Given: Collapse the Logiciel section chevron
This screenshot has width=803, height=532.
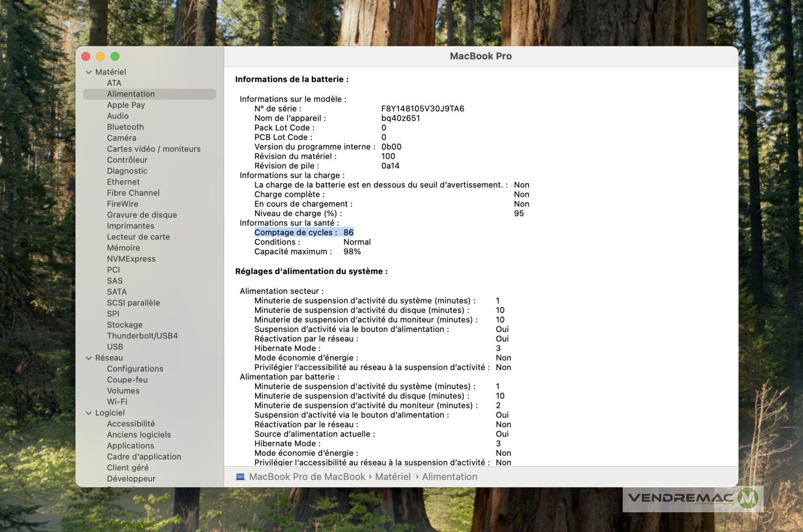Looking at the screenshot, I should [89, 413].
